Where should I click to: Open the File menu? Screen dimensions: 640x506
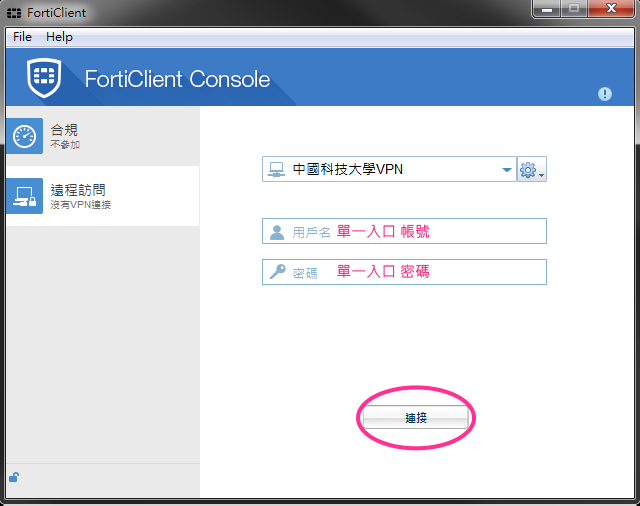22,37
